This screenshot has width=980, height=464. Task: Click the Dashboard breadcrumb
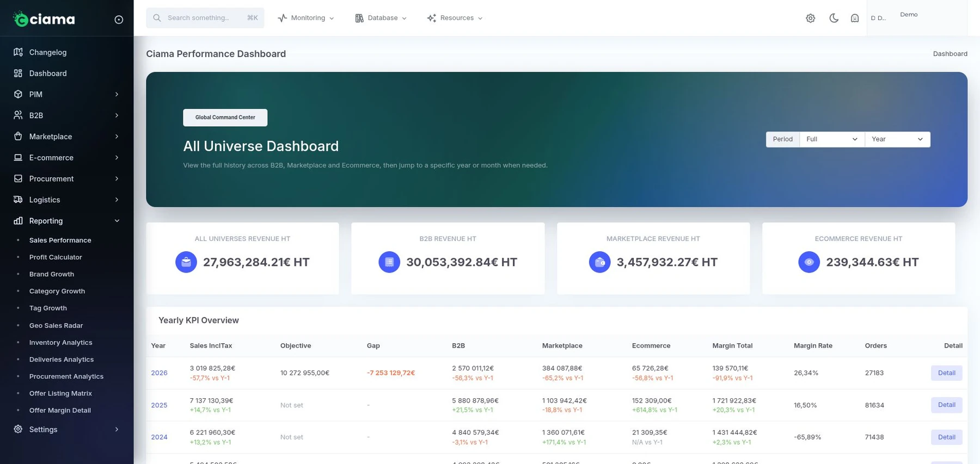point(950,54)
